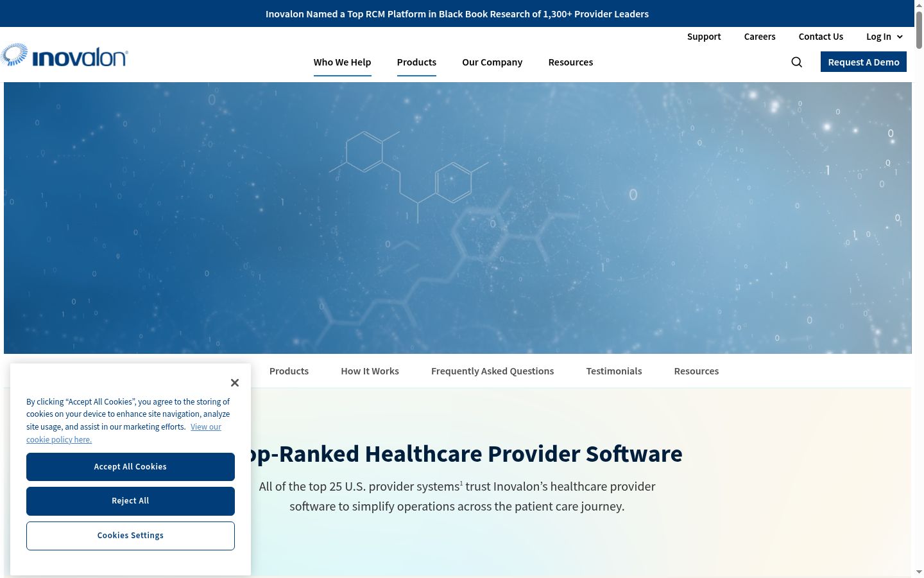924x578 pixels.
Task: Expand the Log In dropdown
Action: pyautogui.click(x=884, y=37)
